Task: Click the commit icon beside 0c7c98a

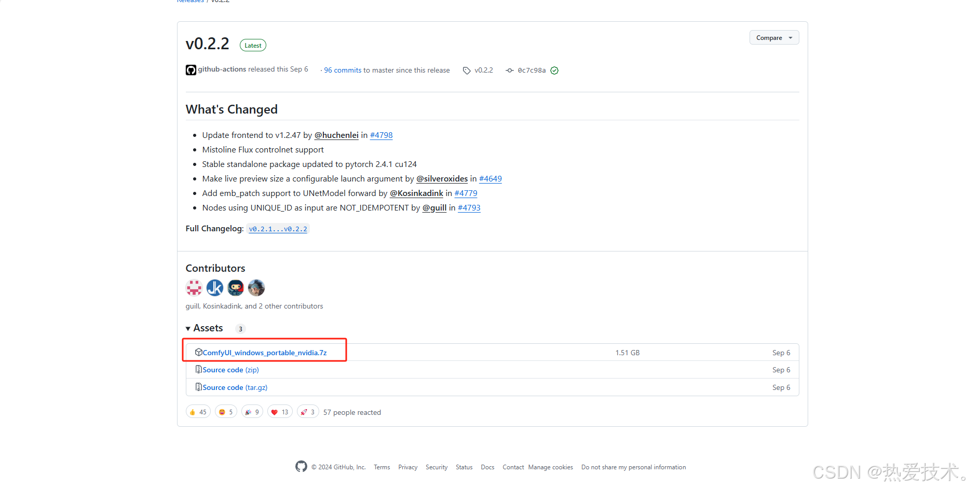Action: pos(510,71)
